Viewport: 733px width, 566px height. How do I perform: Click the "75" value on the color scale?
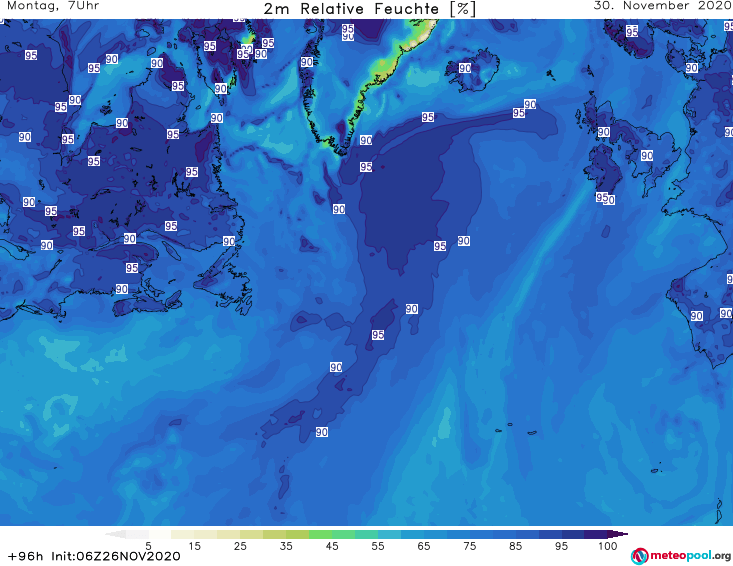point(469,546)
